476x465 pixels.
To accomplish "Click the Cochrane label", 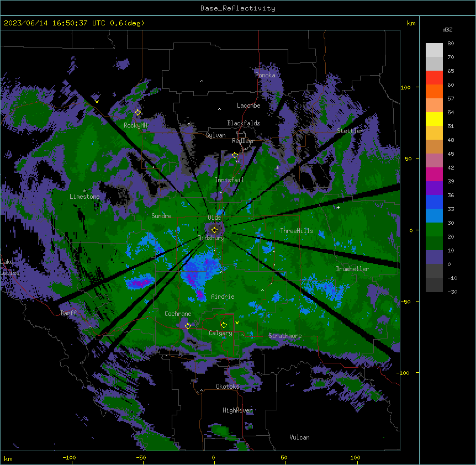I will click(x=178, y=314).
